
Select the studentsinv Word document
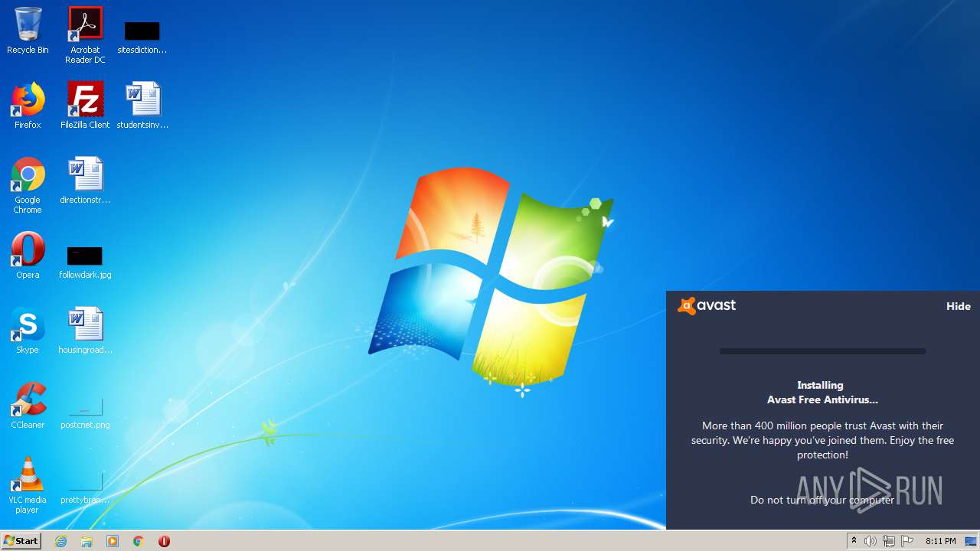(142, 106)
